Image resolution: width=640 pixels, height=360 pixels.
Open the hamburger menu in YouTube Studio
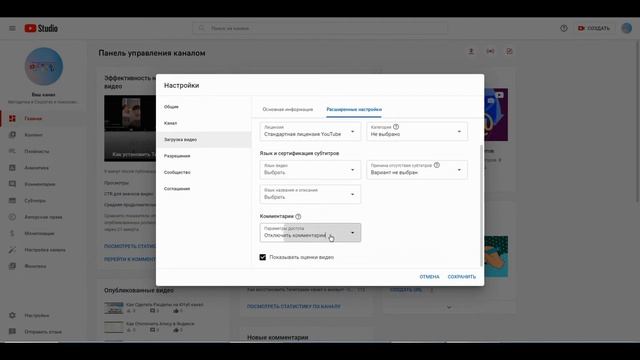[x=12, y=28]
